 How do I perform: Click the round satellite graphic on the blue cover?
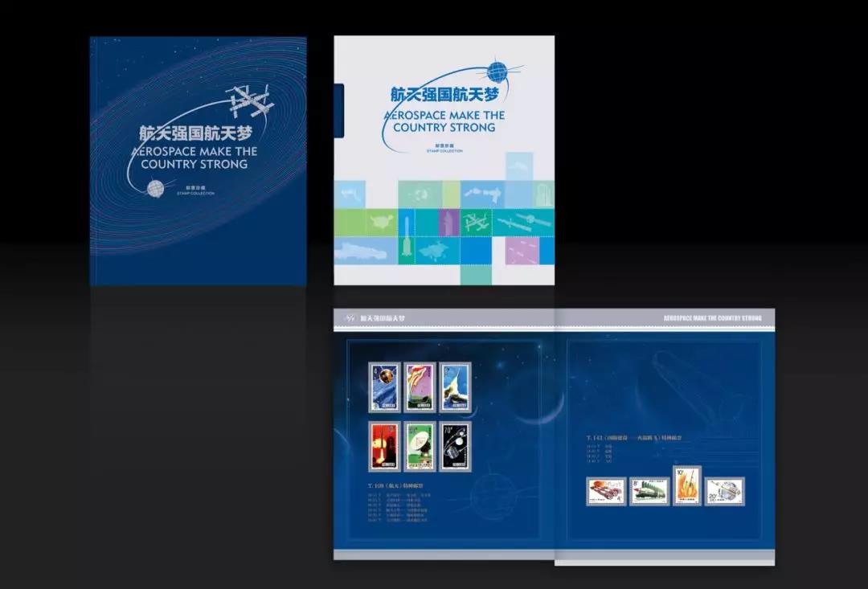pyautogui.click(x=154, y=189)
